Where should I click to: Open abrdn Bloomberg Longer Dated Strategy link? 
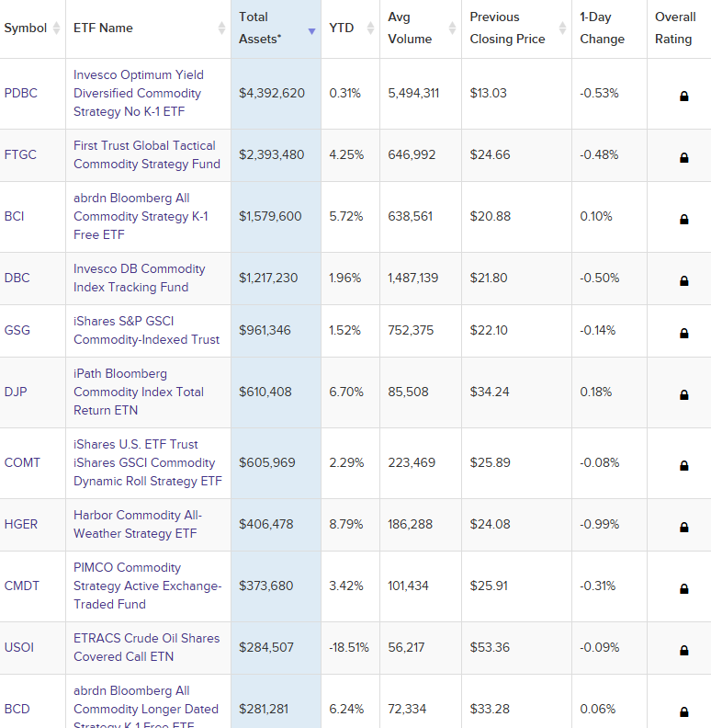[x=146, y=707]
